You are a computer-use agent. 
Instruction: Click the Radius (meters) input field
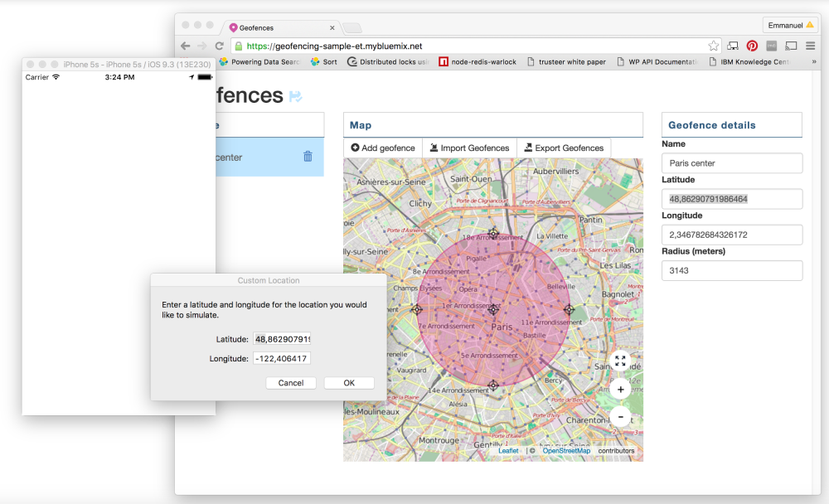pyautogui.click(x=731, y=271)
